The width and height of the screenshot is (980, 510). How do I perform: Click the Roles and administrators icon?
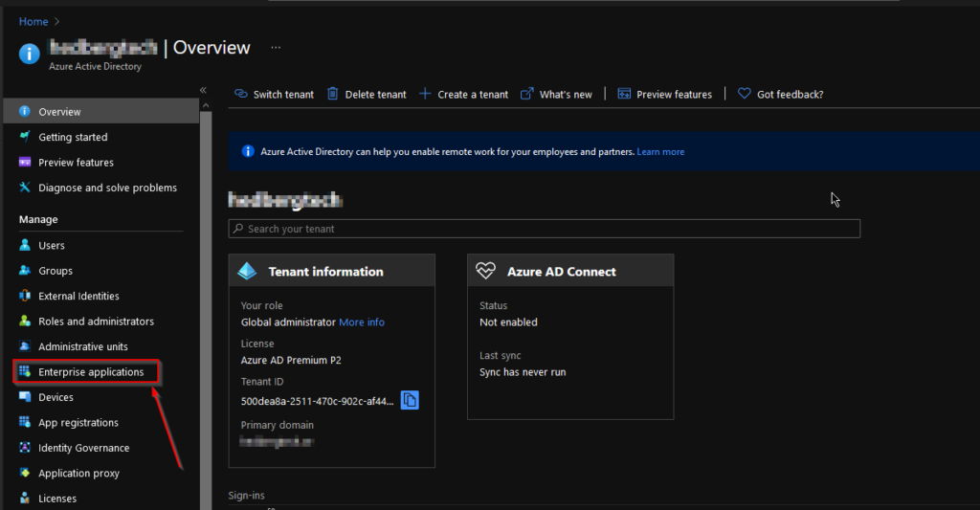pos(24,321)
